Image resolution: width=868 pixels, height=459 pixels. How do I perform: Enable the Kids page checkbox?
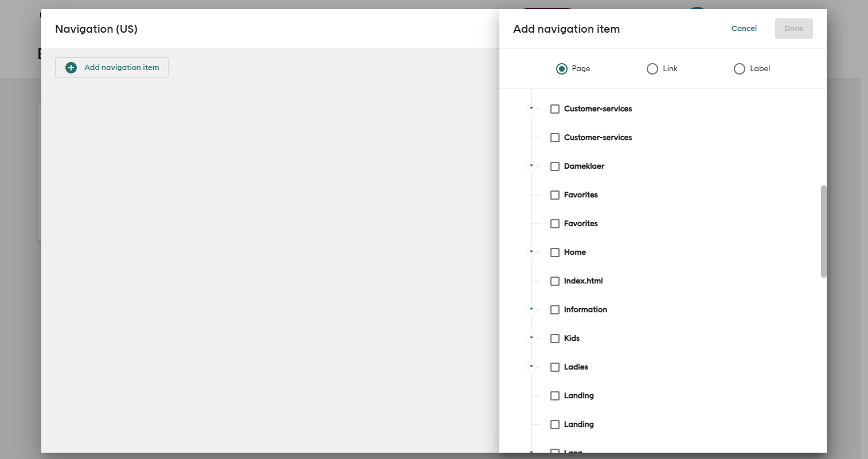555,339
